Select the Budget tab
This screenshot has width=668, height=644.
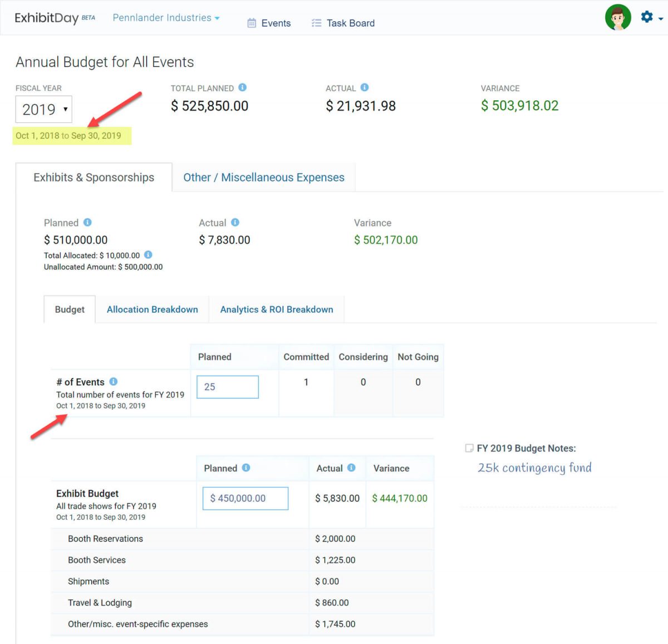tap(69, 309)
